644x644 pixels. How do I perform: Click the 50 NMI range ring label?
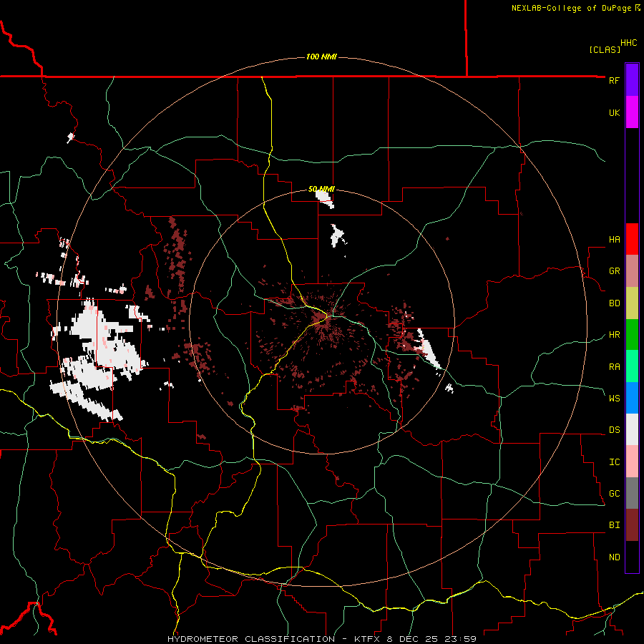(x=321, y=190)
